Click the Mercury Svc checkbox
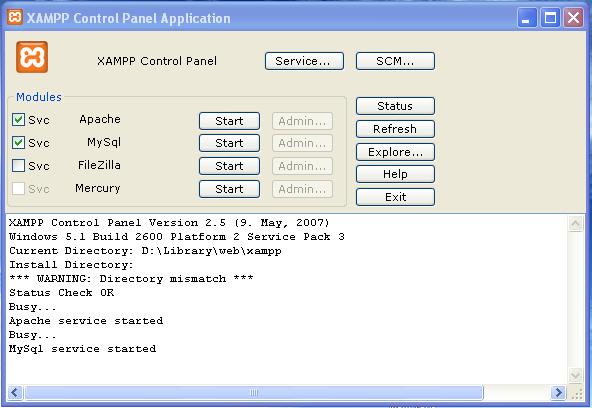The image size is (592, 408). click(x=18, y=188)
